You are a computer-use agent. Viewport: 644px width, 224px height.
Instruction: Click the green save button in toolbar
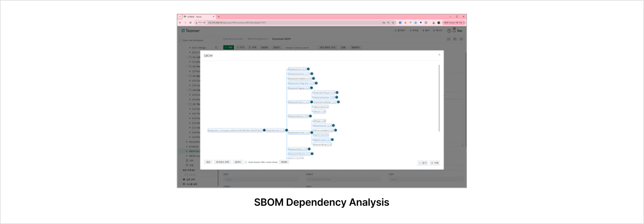(x=229, y=48)
